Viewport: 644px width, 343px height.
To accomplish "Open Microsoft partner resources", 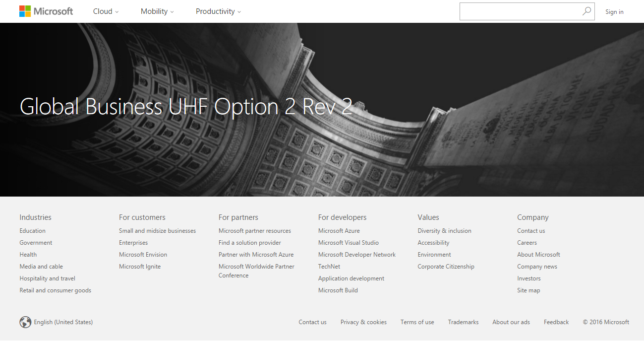I will point(255,231).
